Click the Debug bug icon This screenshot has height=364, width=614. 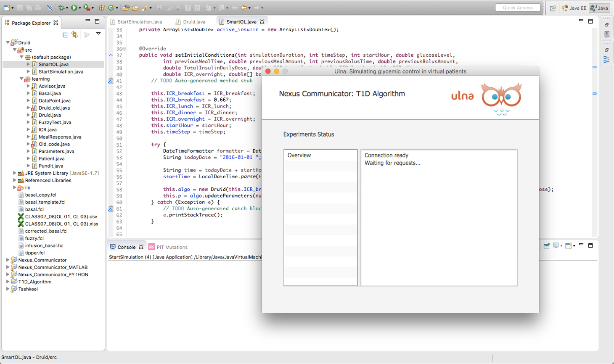(62, 8)
